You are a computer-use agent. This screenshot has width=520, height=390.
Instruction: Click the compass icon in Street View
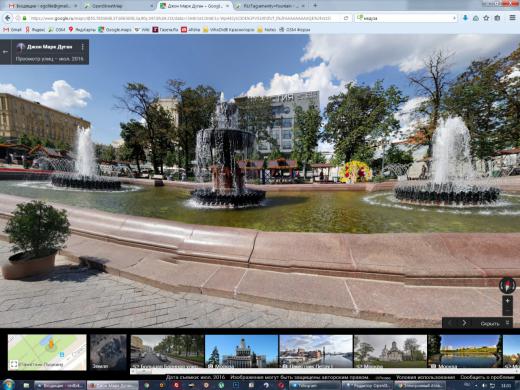507,285
